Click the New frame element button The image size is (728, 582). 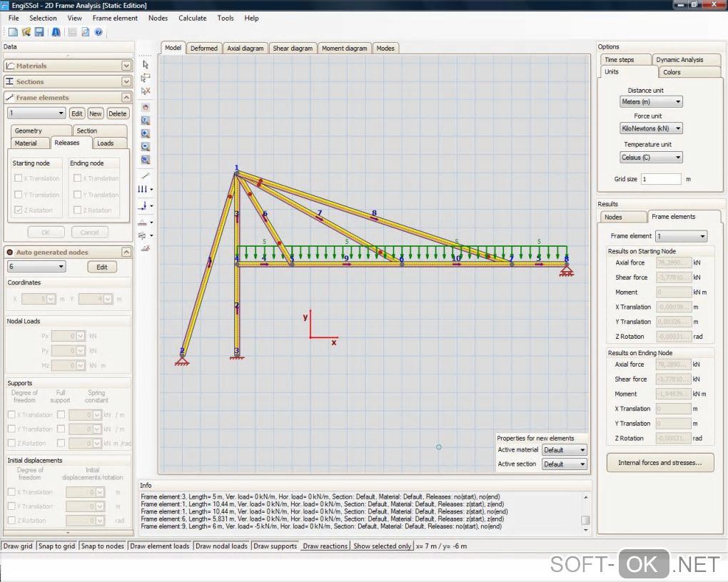[x=96, y=113]
